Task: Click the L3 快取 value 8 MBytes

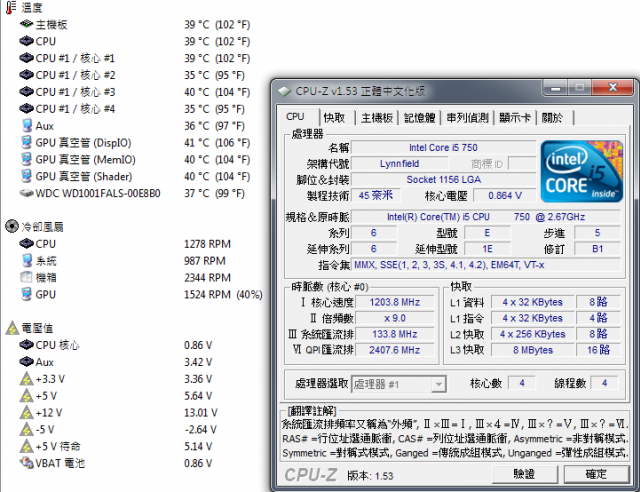Action: point(533,350)
